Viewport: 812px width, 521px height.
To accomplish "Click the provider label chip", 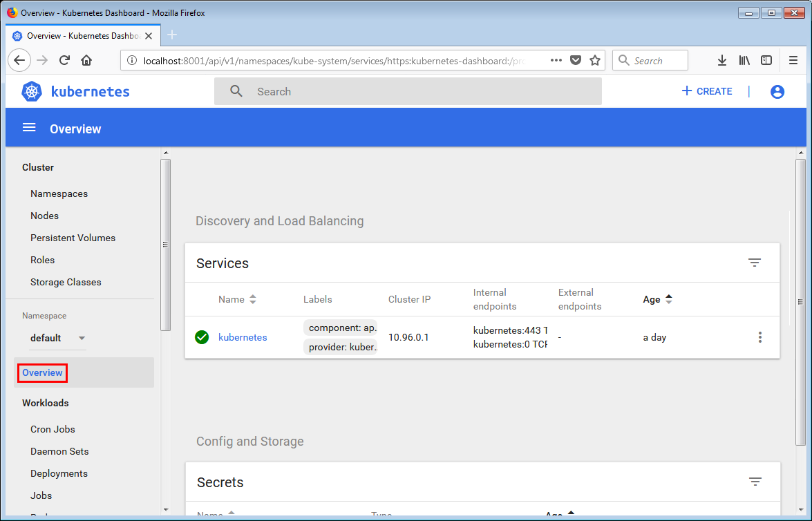I will coord(340,347).
